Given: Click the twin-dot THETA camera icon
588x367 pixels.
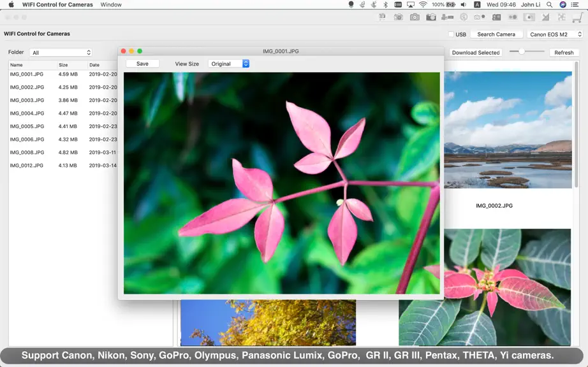Looking at the screenshot, I should tap(513, 17).
